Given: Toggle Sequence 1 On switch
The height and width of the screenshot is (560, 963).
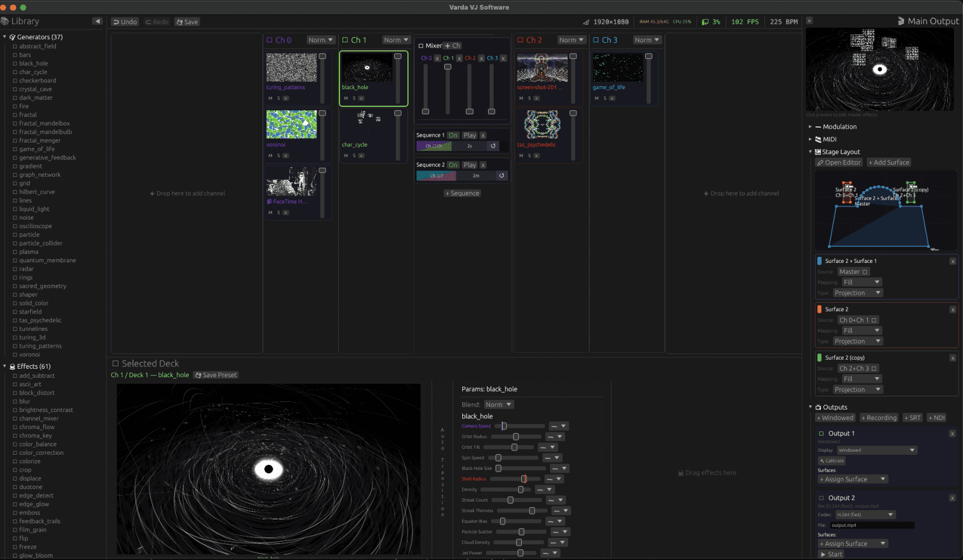Looking at the screenshot, I should click(453, 135).
